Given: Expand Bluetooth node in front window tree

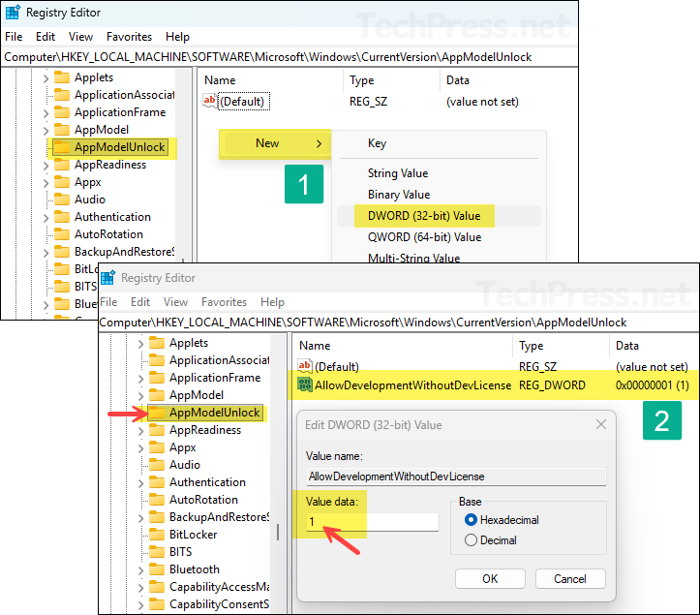Looking at the screenshot, I should coord(140,570).
